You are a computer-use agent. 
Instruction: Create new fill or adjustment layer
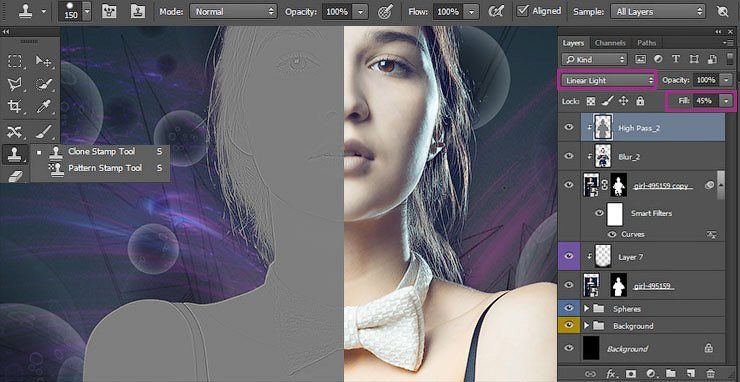coord(650,373)
